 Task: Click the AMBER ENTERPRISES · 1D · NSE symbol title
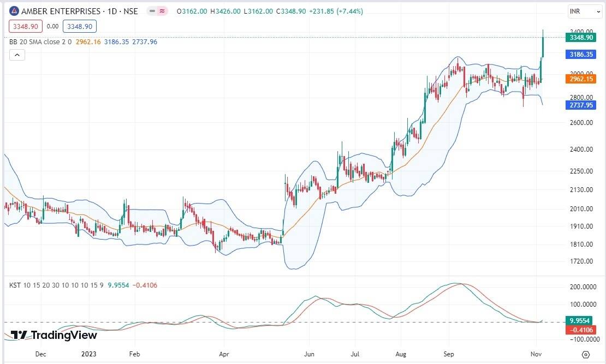(x=80, y=11)
